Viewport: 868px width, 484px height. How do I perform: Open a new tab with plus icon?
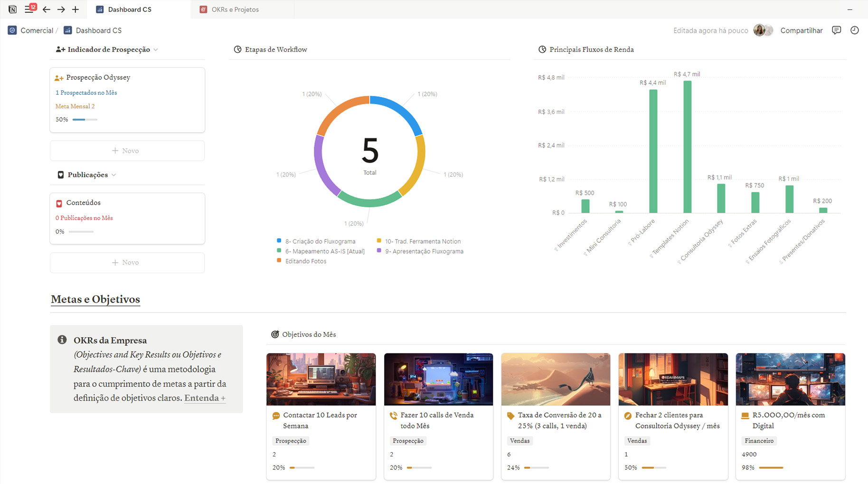tap(75, 9)
